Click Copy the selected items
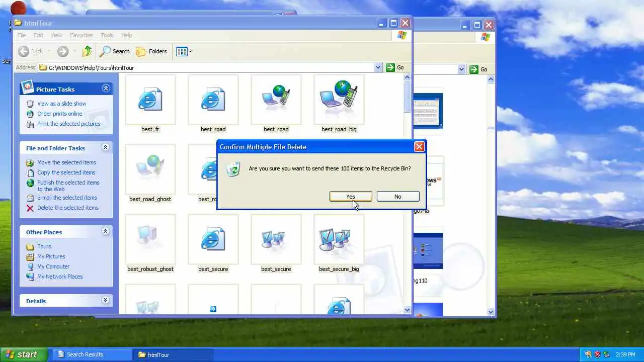The height and width of the screenshot is (362, 644). [x=66, y=172]
